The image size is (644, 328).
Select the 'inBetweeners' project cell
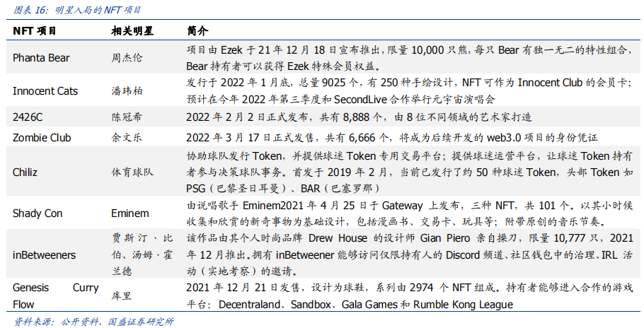tap(45, 255)
